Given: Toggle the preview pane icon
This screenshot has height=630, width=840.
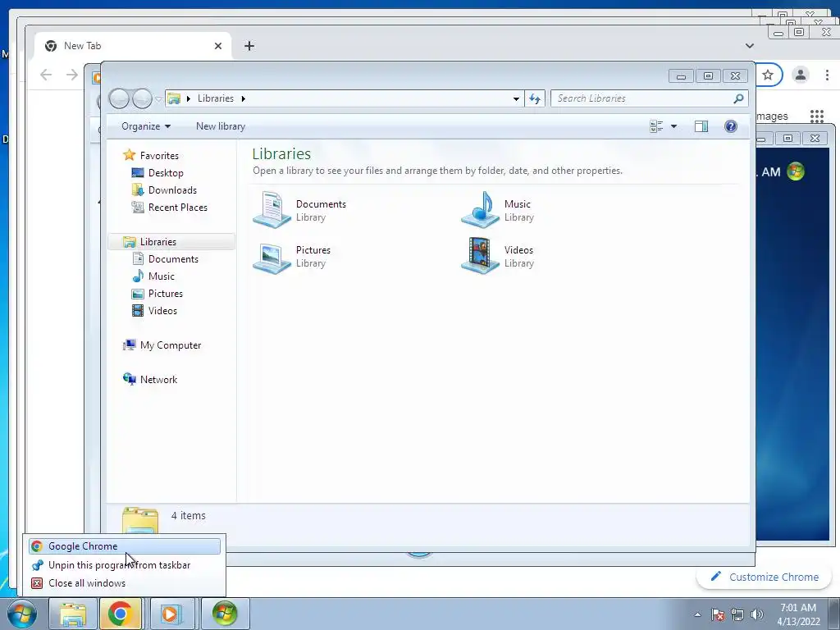Looking at the screenshot, I should (701, 126).
